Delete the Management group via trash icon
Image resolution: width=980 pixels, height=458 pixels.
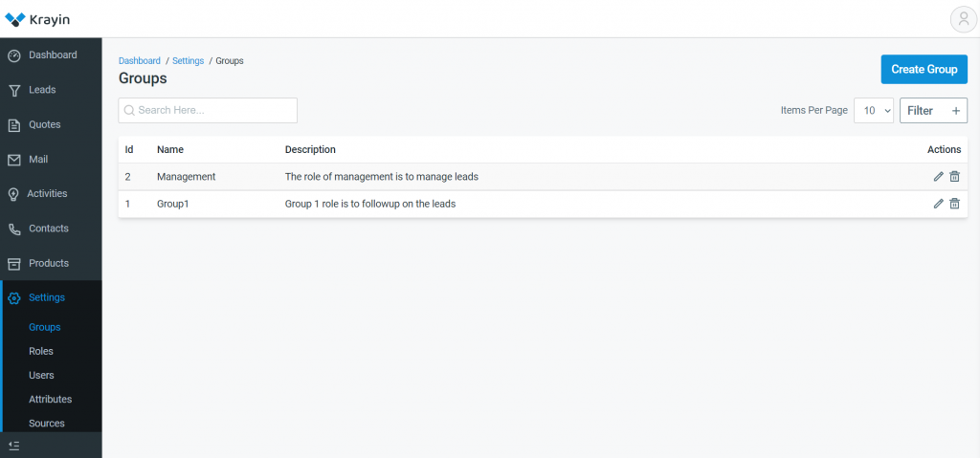[x=954, y=177]
